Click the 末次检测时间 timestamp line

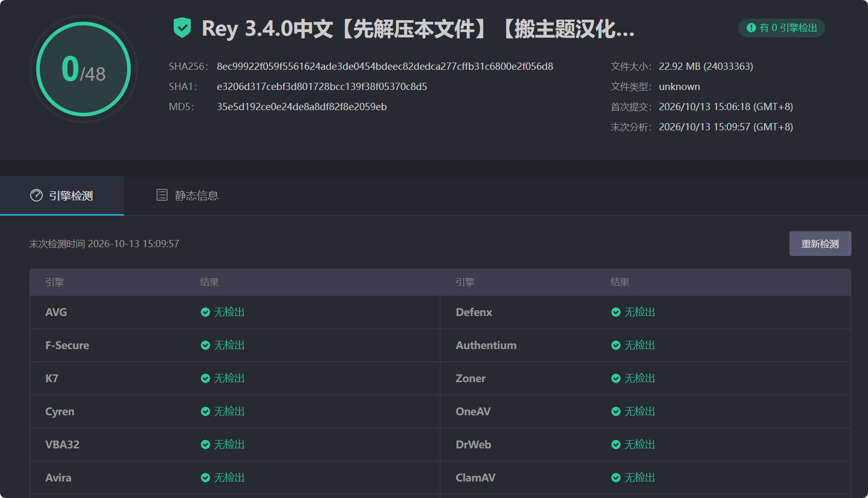pyautogui.click(x=104, y=244)
